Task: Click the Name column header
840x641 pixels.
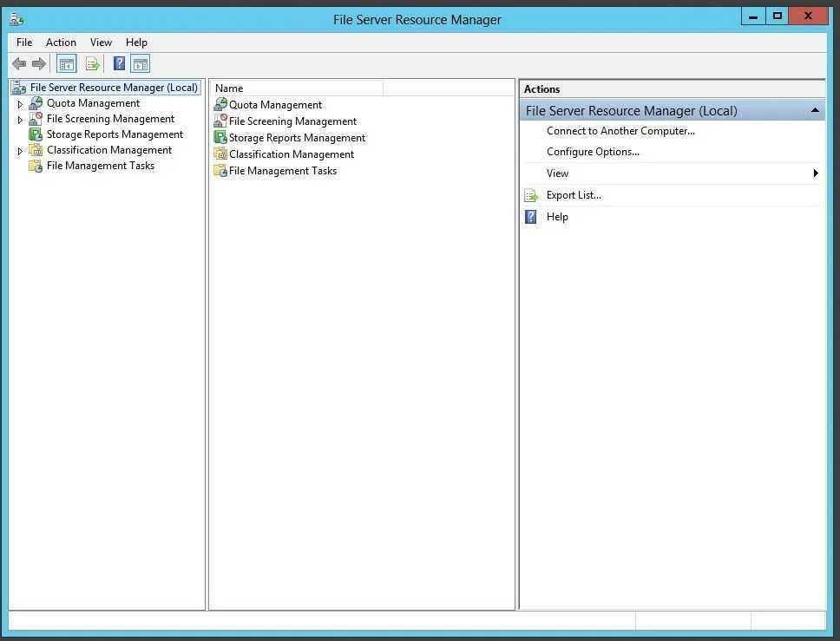Action: (297, 88)
